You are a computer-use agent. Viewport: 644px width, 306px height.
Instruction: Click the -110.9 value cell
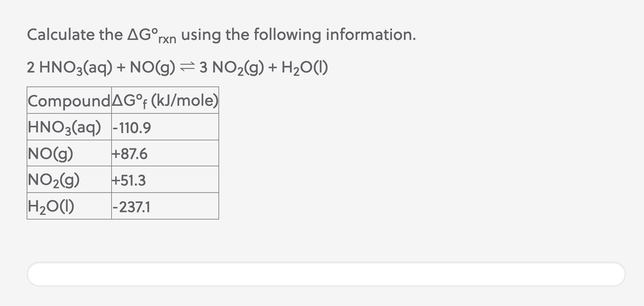coord(131,127)
